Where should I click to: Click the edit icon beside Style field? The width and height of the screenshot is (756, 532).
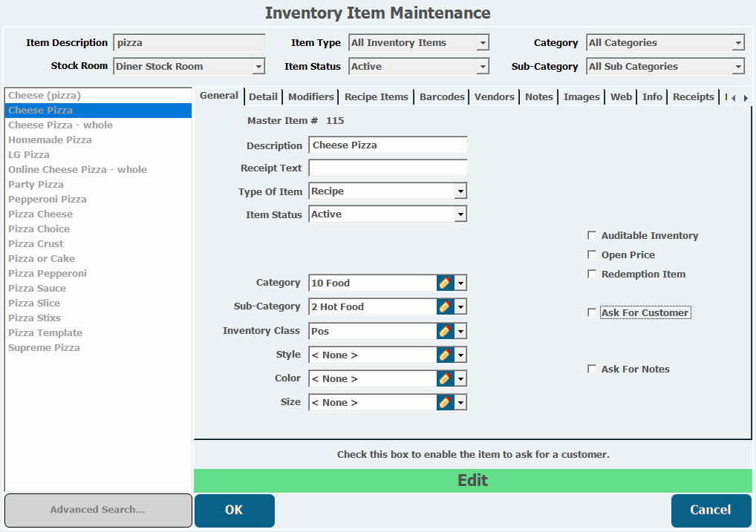(x=445, y=355)
